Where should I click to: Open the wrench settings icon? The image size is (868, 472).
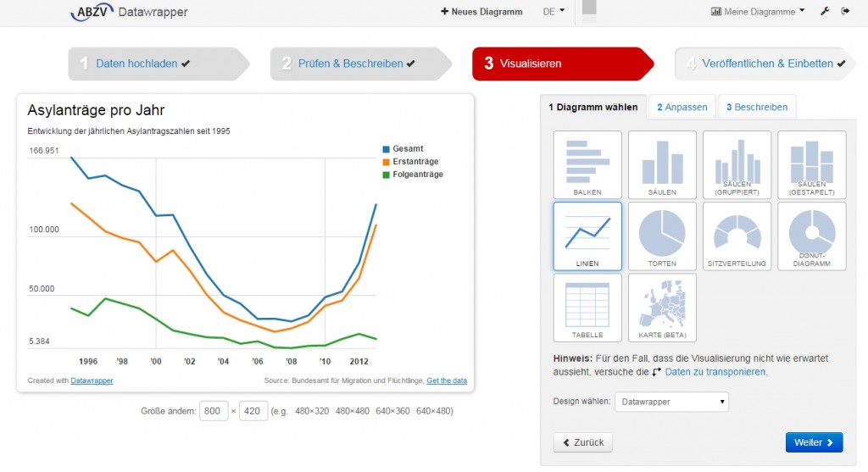pos(825,11)
